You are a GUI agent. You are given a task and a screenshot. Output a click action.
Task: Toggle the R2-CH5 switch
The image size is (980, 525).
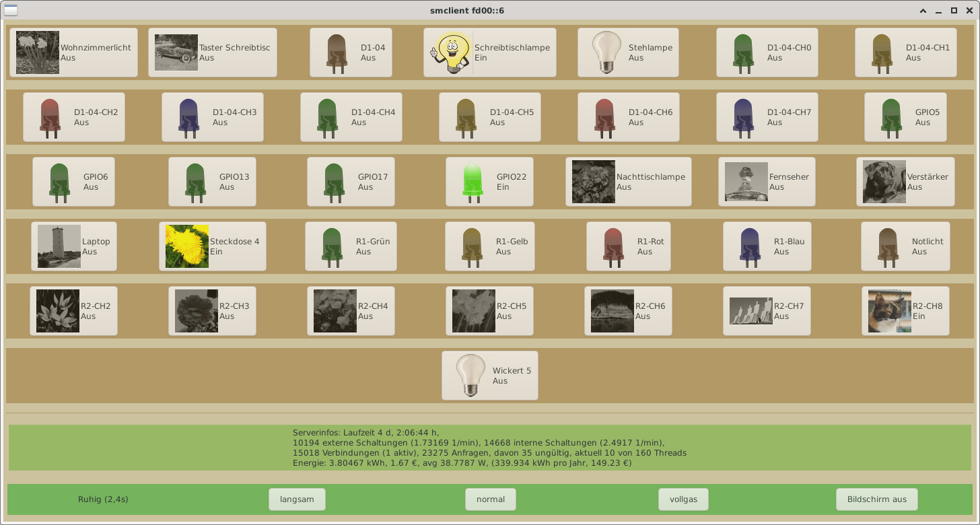(x=490, y=311)
